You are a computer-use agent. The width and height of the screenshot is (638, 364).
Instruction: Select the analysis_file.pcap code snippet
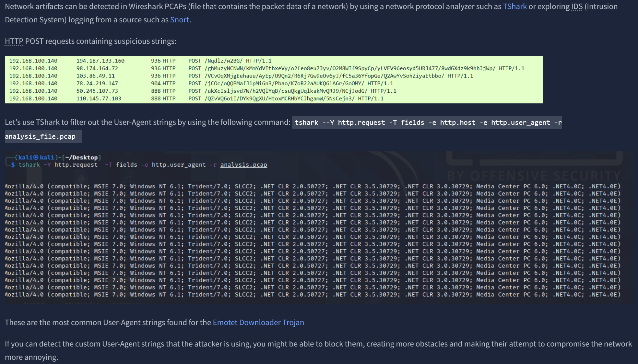40,136
